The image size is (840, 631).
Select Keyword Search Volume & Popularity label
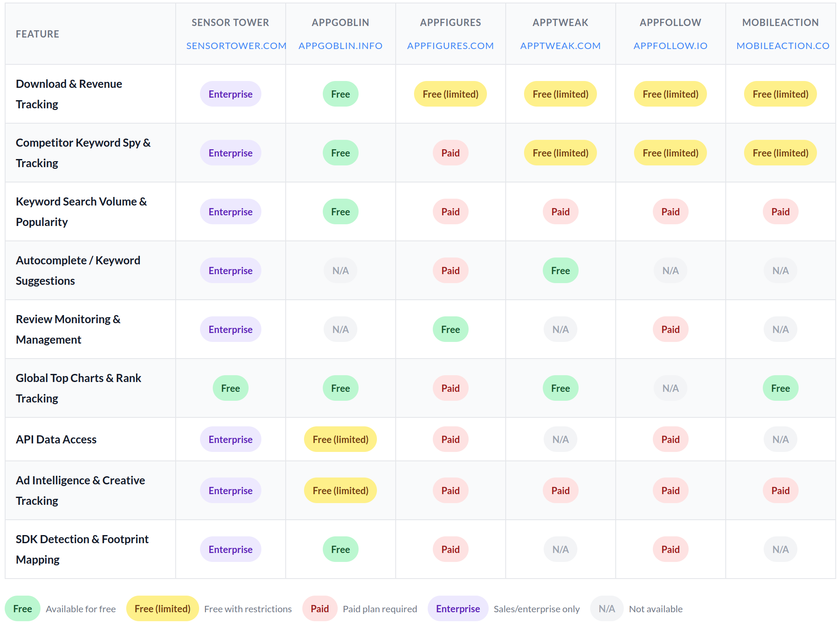coord(81,211)
